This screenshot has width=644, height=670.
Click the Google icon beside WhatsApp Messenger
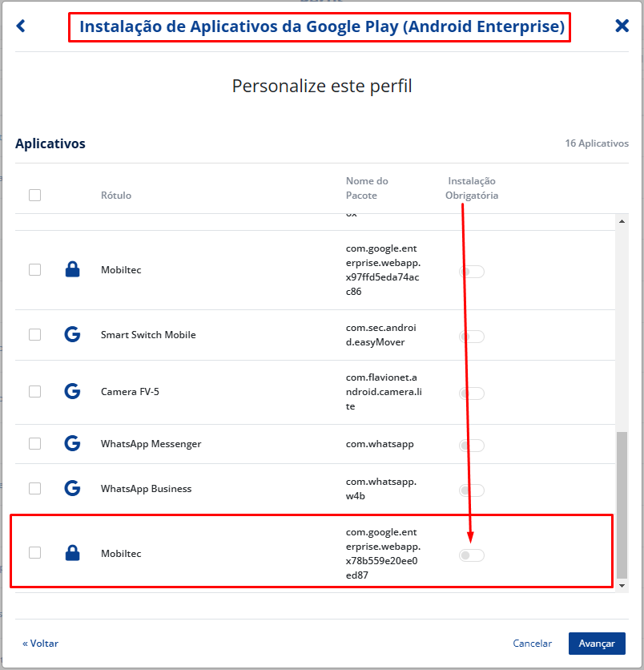[73, 443]
